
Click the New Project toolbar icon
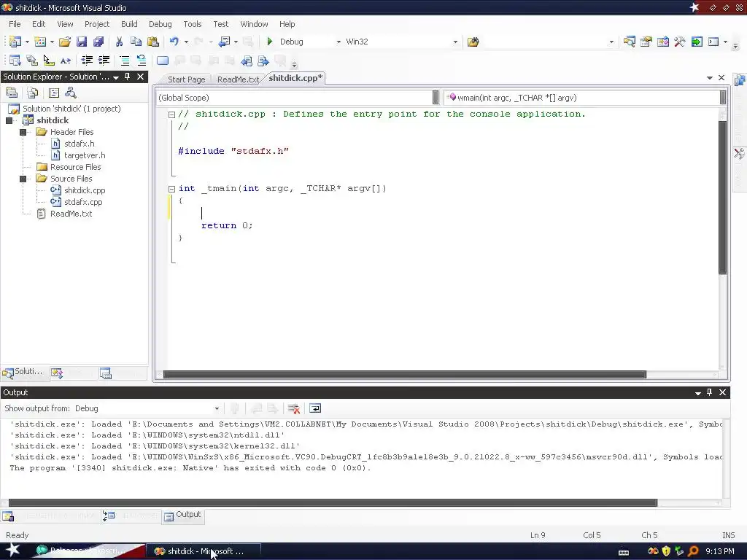click(15, 42)
